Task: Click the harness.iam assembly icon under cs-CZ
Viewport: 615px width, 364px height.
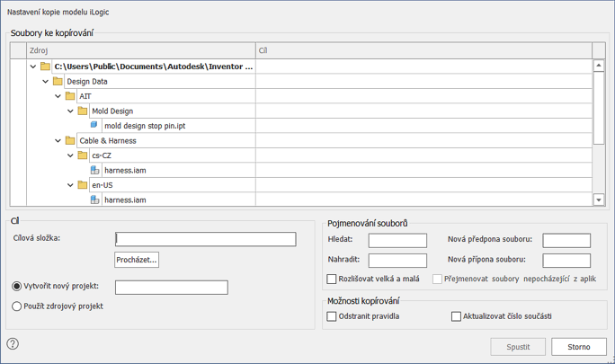Action: (x=94, y=170)
